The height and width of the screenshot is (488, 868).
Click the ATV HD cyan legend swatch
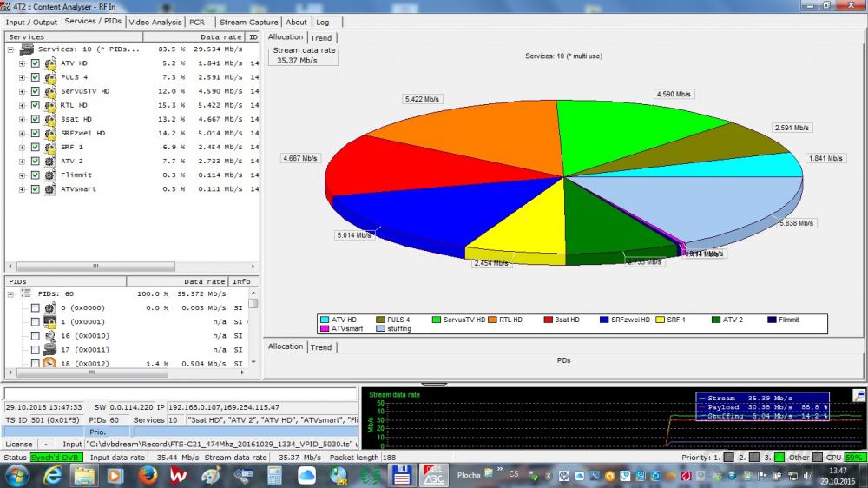click(325, 320)
